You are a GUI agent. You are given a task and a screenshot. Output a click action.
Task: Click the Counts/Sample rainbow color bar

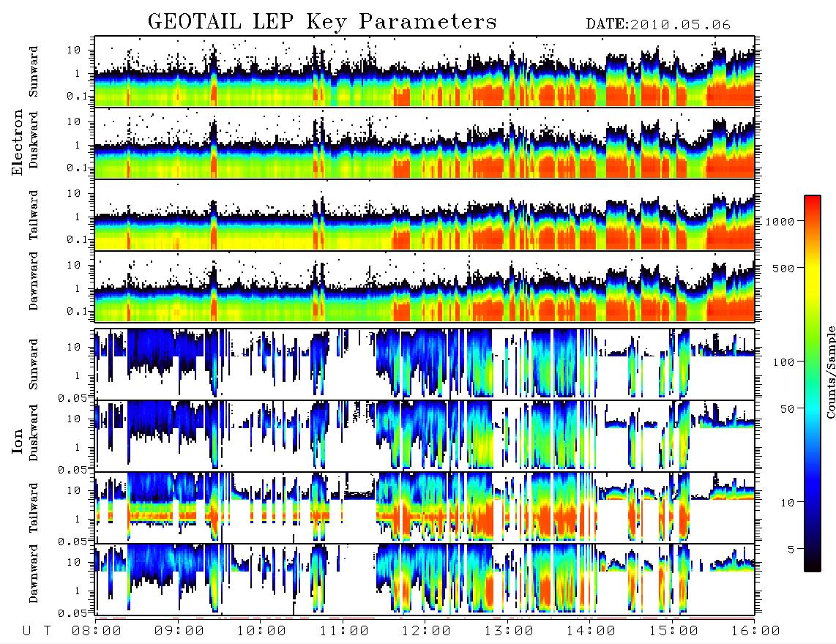(812, 383)
